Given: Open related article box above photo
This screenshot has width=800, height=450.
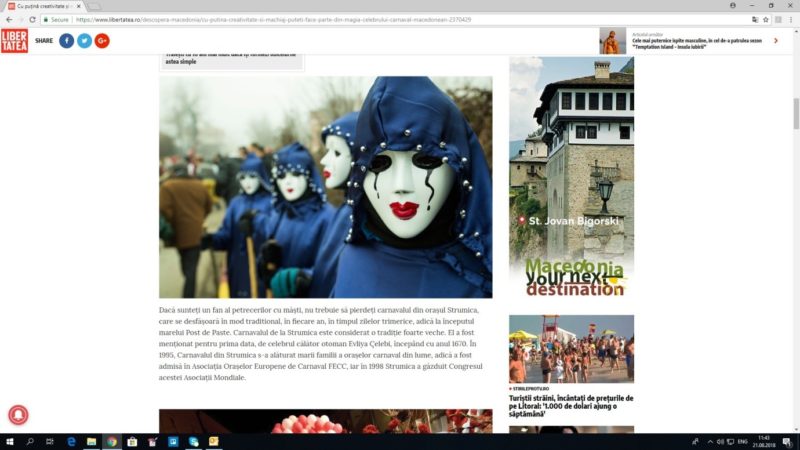Looking at the screenshot, I should (232, 61).
